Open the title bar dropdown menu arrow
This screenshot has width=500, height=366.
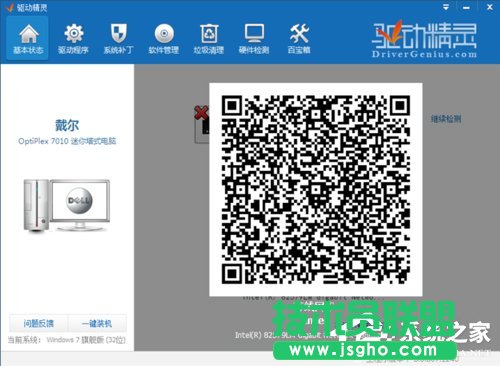click(x=446, y=7)
